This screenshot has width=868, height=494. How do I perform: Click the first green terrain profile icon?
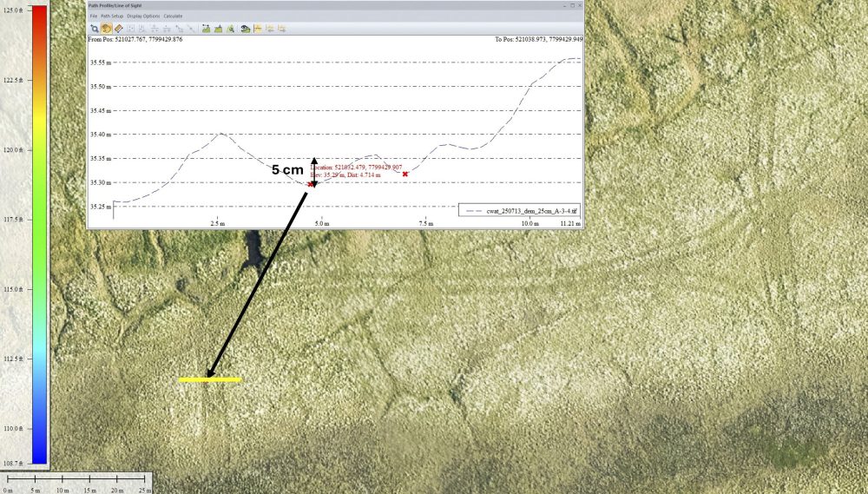206,29
